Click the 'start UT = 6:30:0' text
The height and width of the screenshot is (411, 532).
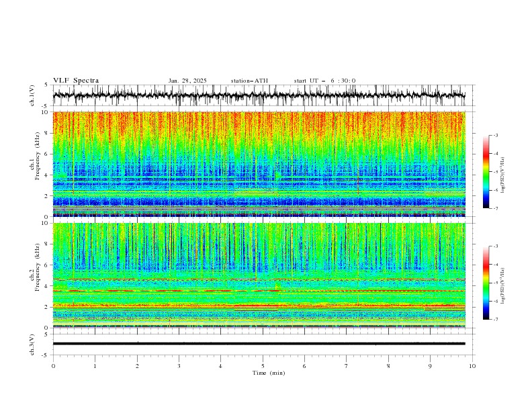[x=324, y=81]
